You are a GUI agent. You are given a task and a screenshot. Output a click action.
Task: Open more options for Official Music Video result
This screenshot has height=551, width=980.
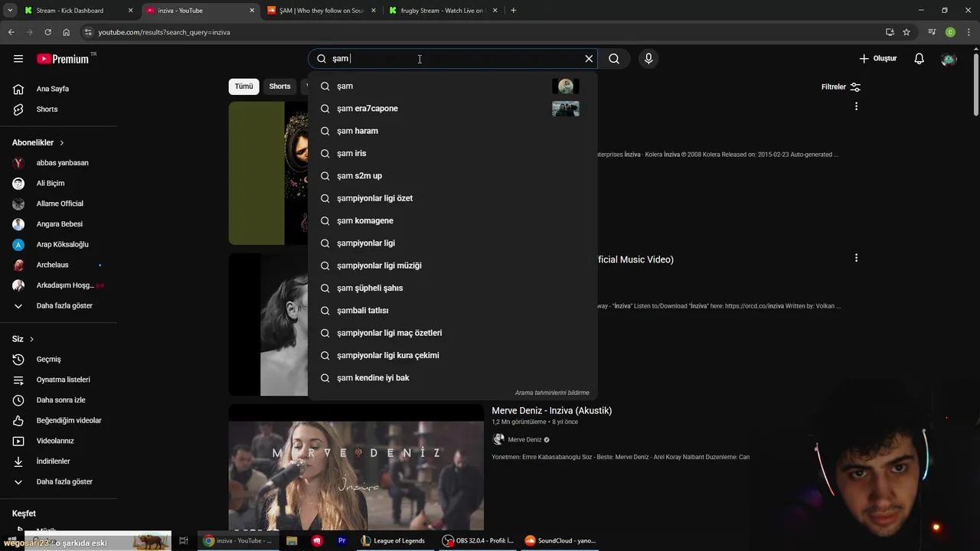coord(856,259)
